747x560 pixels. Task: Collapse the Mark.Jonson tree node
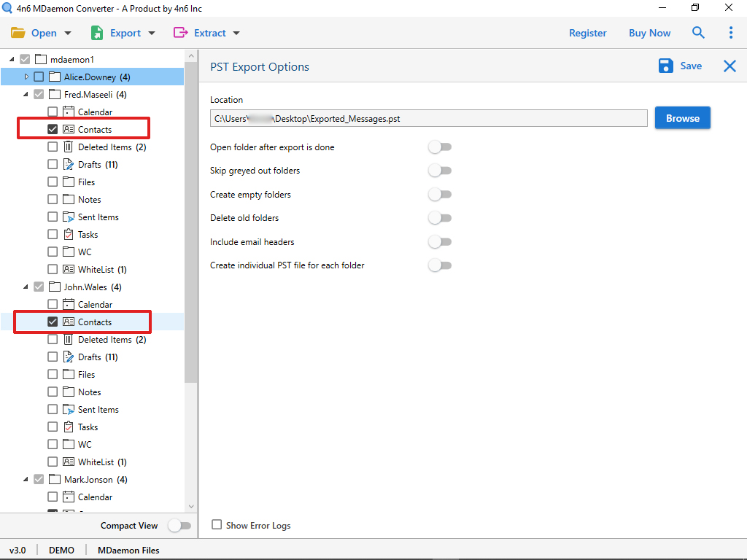(x=26, y=480)
